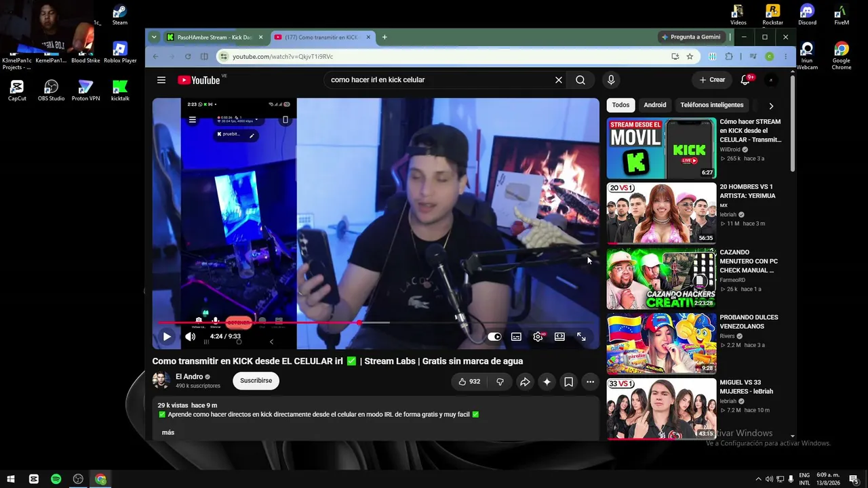Open 'MIGUEL VS 33 MUJERES' video title
This screenshot has height=488, width=868.
click(746, 387)
